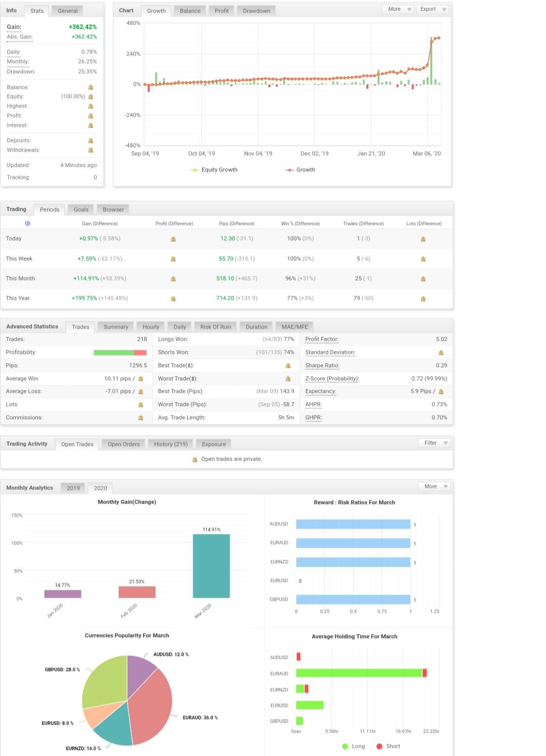Open the Export dropdown

click(x=432, y=9)
